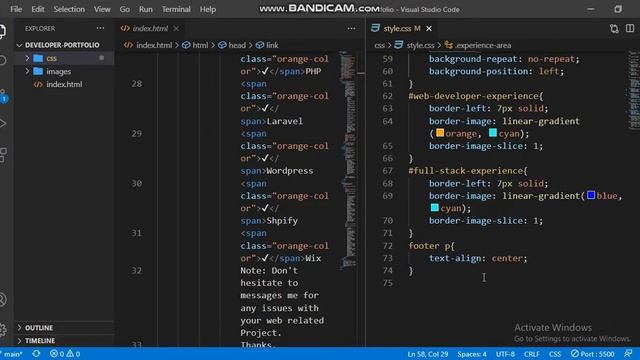Image resolution: width=640 pixels, height=360 pixels.
Task: Click the text-align: center declaration
Action: [x=478, y=258]
